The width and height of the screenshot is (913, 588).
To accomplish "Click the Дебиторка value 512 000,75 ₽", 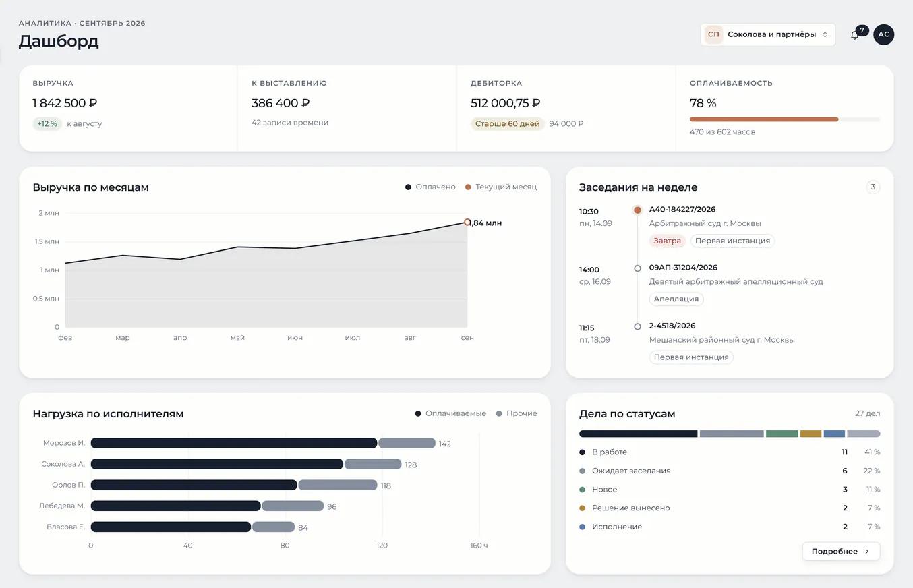I will coord(506,103).
